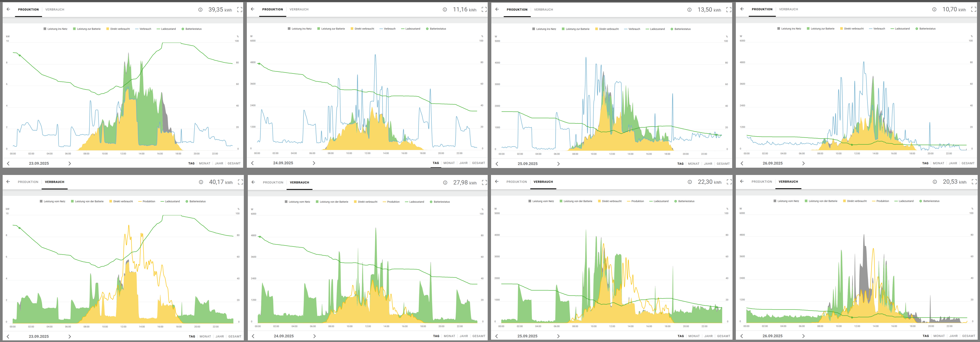Hide 'Leistung von der Batterie' in 27,98 kWh chart
Image resolution: width=980 pixels, height=342 pixels.
332,202
